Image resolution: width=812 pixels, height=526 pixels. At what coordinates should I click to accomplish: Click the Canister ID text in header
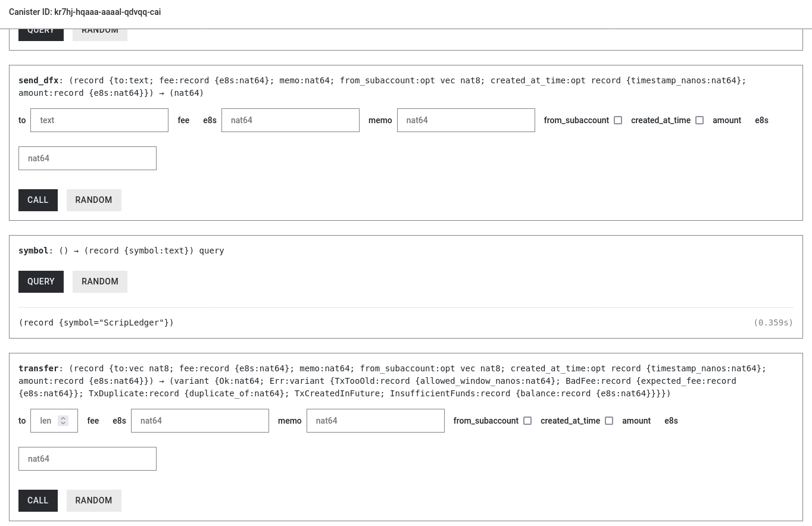click(x=85, y=12)
